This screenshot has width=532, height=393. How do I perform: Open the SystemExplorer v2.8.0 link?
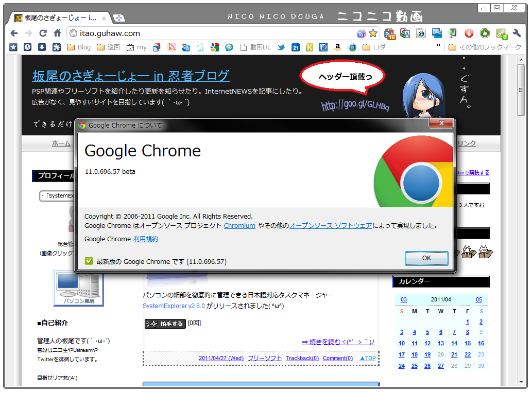tap(174, 306)
